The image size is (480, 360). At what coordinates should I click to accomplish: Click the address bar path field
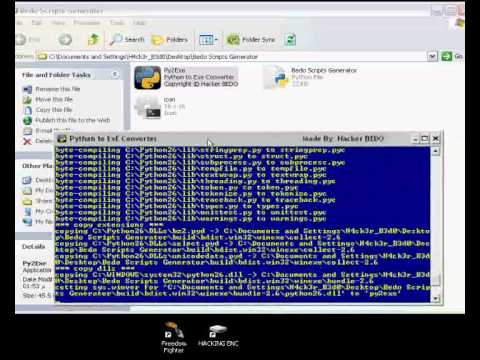(232, 57)
